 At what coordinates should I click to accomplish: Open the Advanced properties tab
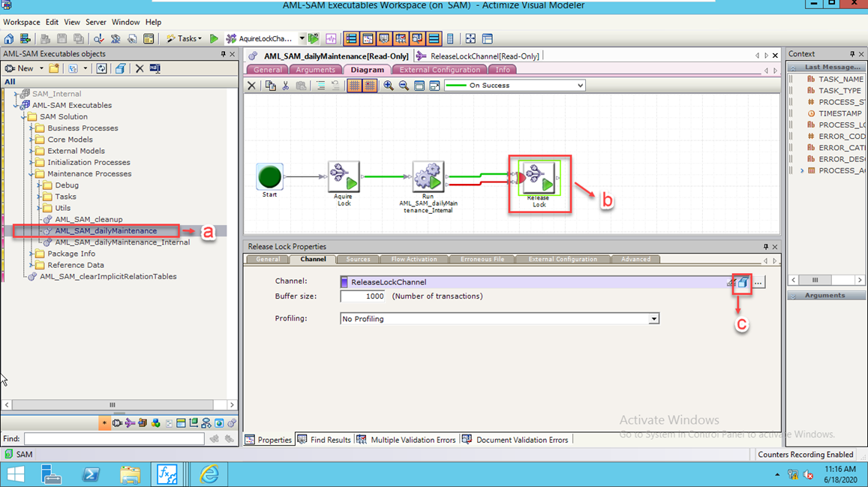click(x=635, y=259)
